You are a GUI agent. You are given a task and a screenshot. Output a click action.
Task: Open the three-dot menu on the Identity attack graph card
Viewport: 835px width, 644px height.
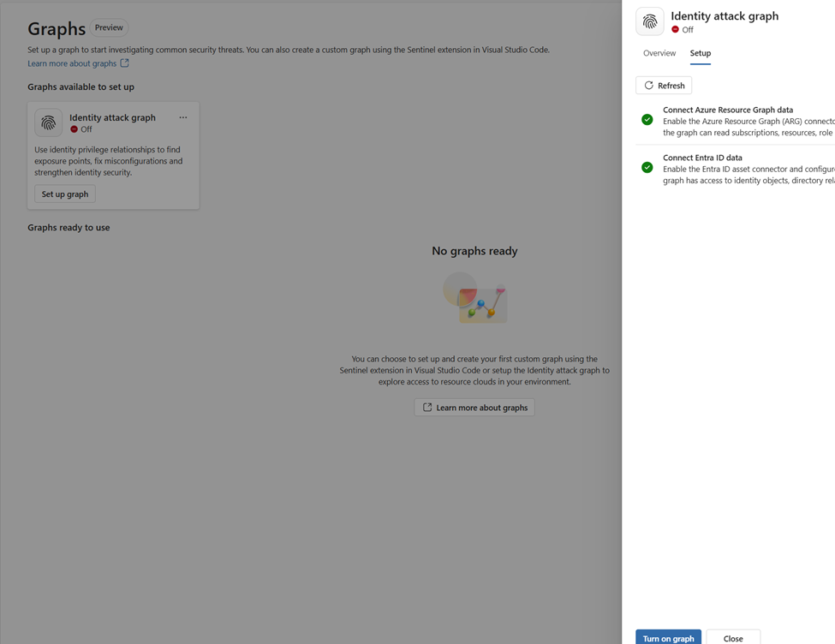pyautogui.click(x=183, y=117)
